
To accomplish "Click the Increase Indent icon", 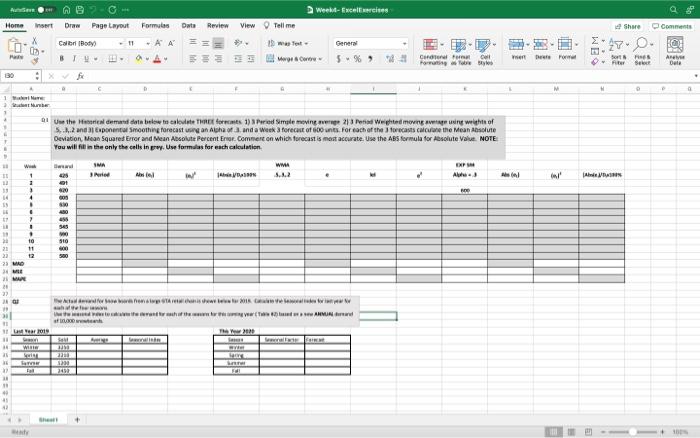I will [251, 58].
